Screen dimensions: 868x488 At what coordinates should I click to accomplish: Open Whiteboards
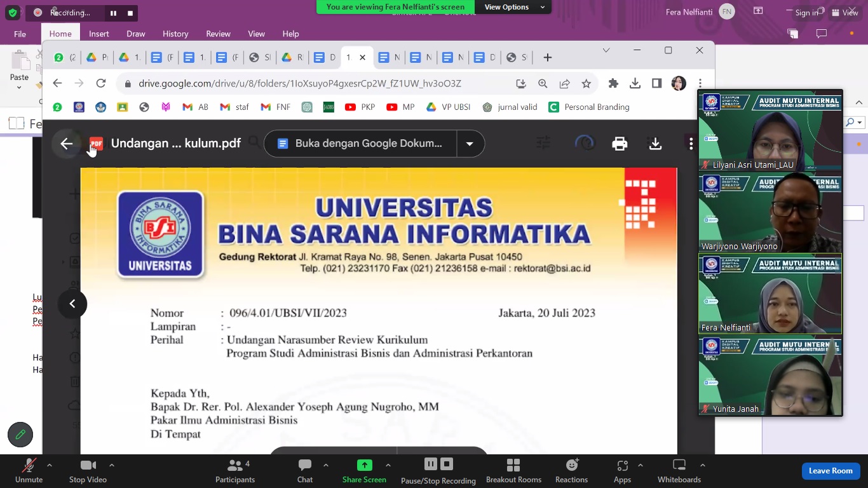[x=679, y=471]
